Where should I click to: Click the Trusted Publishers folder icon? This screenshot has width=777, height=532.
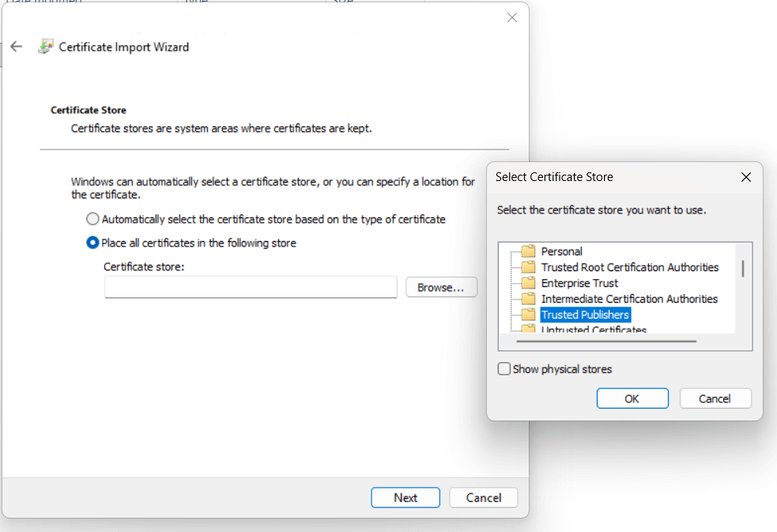(529, 315)
